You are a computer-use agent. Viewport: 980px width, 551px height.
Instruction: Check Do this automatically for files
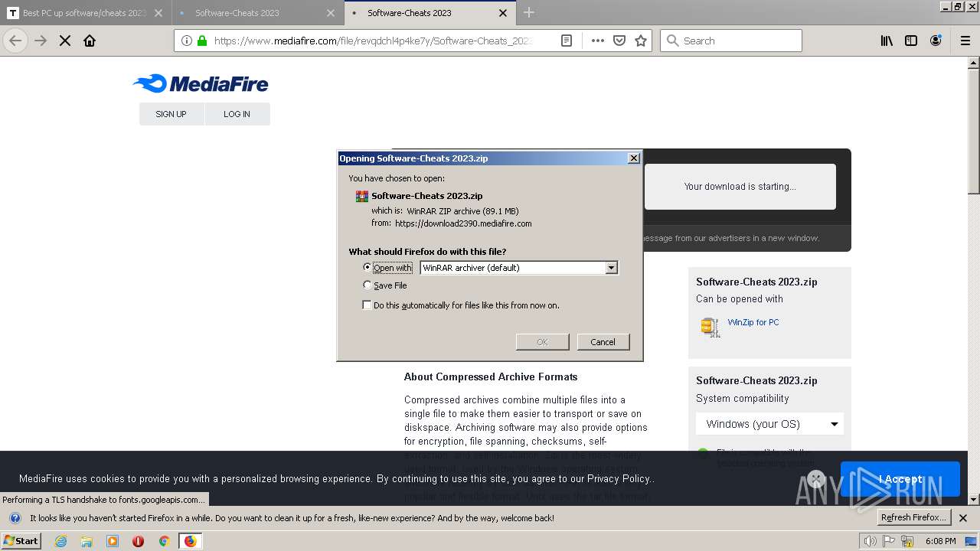tap(367, 305)
